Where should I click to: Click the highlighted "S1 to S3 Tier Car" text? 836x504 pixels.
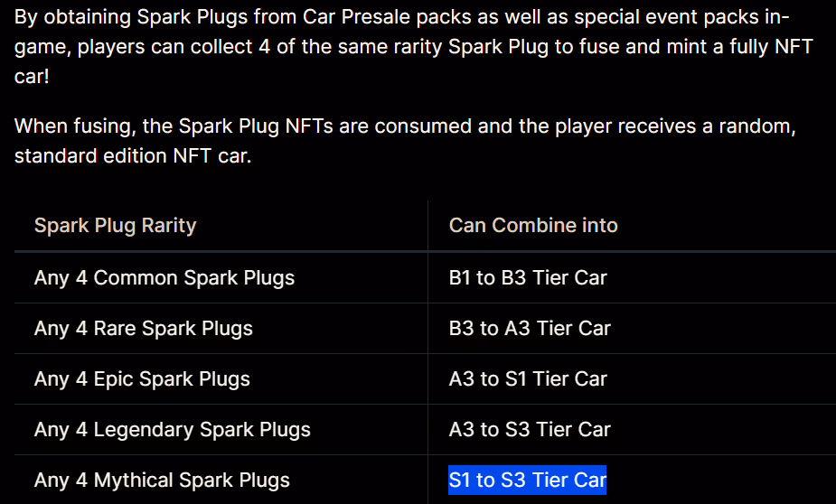tap(528, 481)
